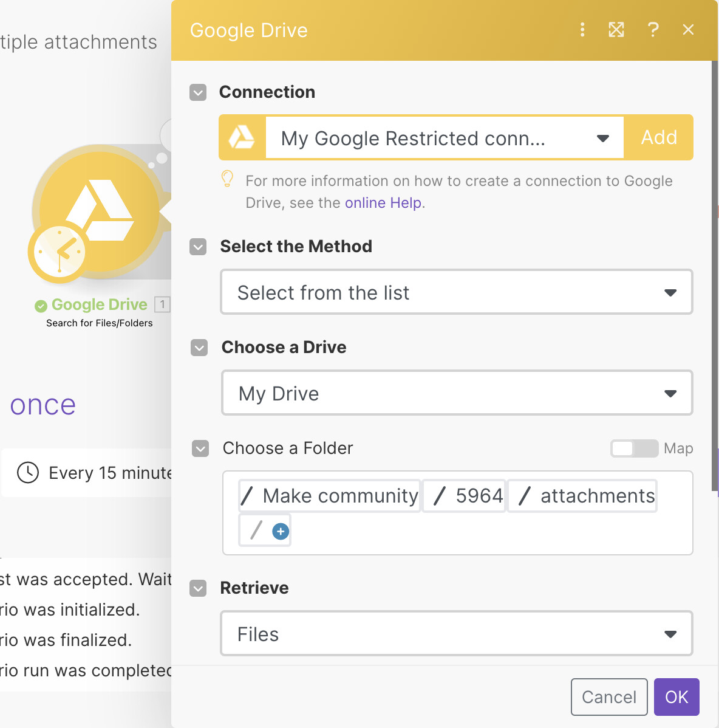
Task: Collapse the Choose a Drive section
Action: pyautogui.click(x=199, y=348)
